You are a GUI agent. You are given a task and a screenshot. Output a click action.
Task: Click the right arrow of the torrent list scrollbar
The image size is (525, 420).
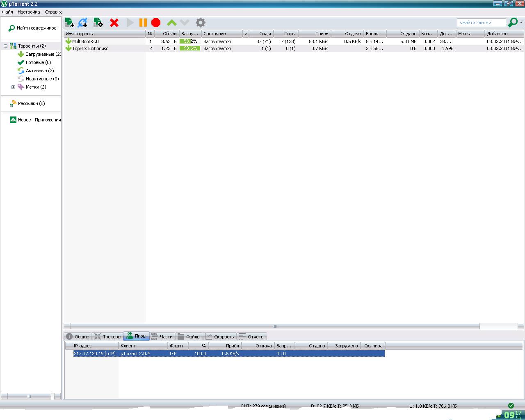pos(521,326)
